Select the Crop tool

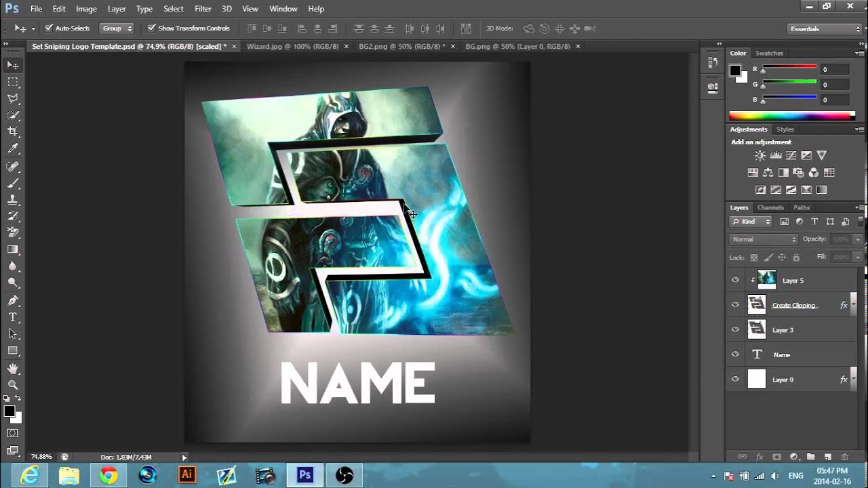13,132
